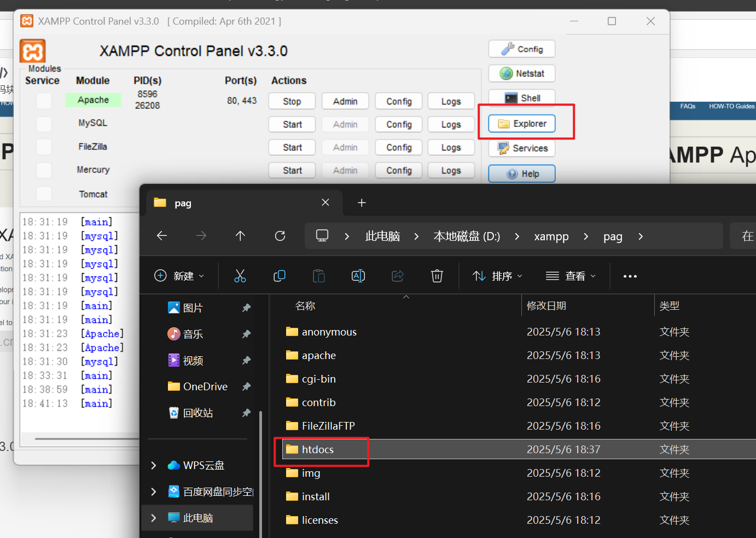Open Apache Admin page
Screen dimensions: 756x538
pyautogui.click(x=345, y=101)
